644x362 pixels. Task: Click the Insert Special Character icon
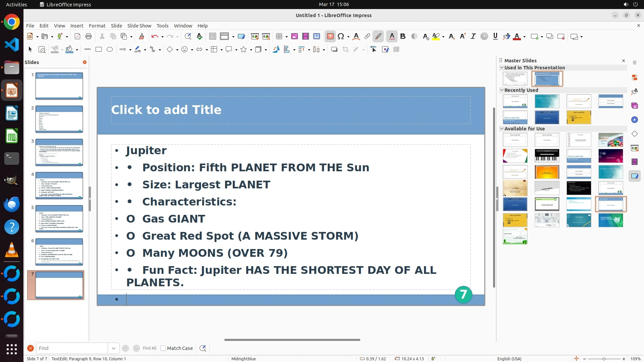pyautogui.click(x=341, y=37)
